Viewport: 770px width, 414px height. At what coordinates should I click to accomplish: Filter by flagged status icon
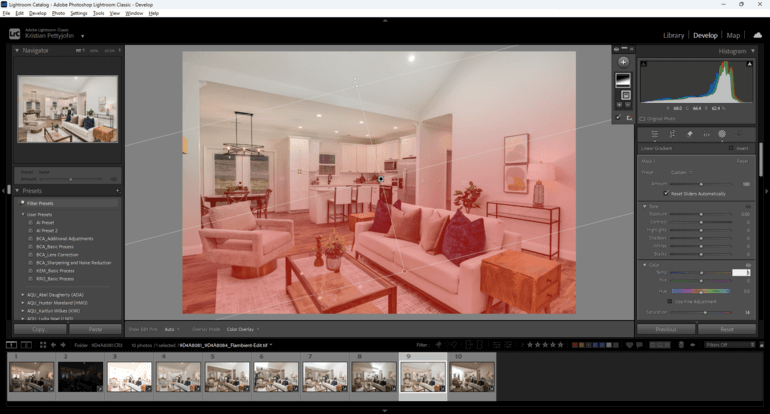click(x=439, y=345)
